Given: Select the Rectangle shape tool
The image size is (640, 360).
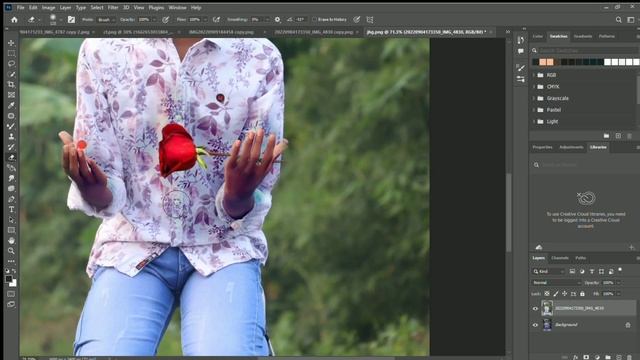Looking at the screenshot, I should click(x=11, y=230).
